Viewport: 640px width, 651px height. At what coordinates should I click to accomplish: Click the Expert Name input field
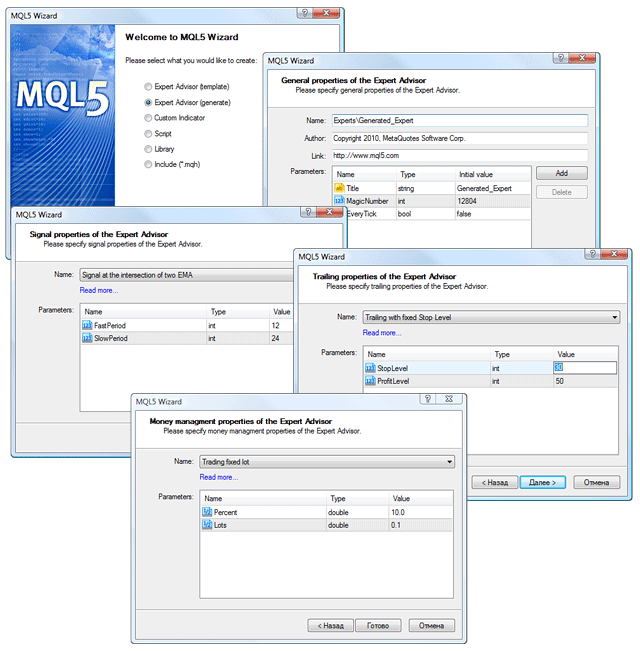pos(460,121)
